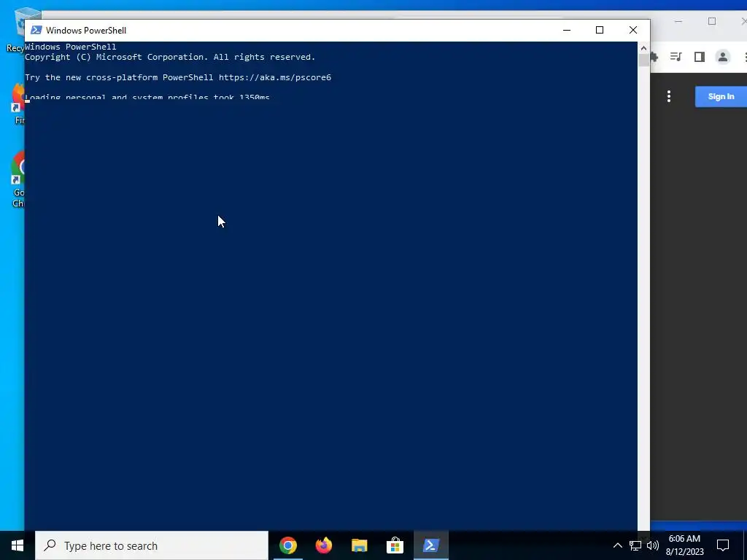Open the Windows Start menu
Image resolution: width=747 pixels, height=560 pixels.
click(18, 545)
